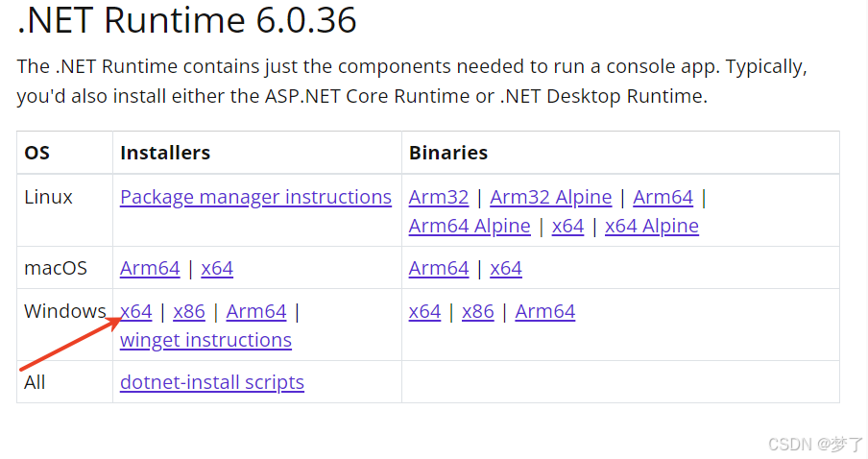This screenshot has height=459, width=868.
Task: Download Linux Arm32 binary
Action: (x=439, y=197)
